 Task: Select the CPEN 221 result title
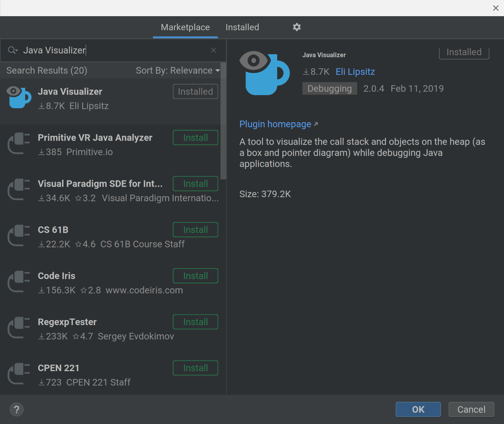[59, 368]
